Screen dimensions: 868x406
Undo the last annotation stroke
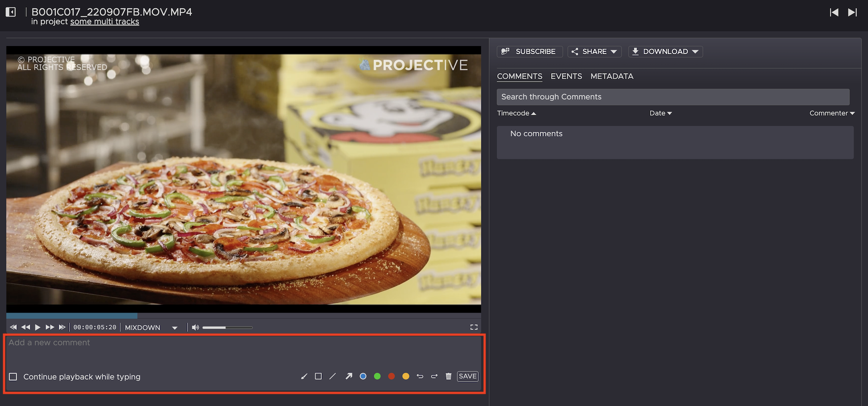pos(420,376)
